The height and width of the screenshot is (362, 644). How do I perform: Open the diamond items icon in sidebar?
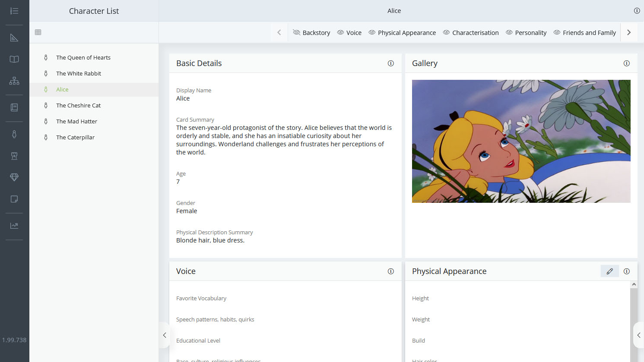pos(14,177)
